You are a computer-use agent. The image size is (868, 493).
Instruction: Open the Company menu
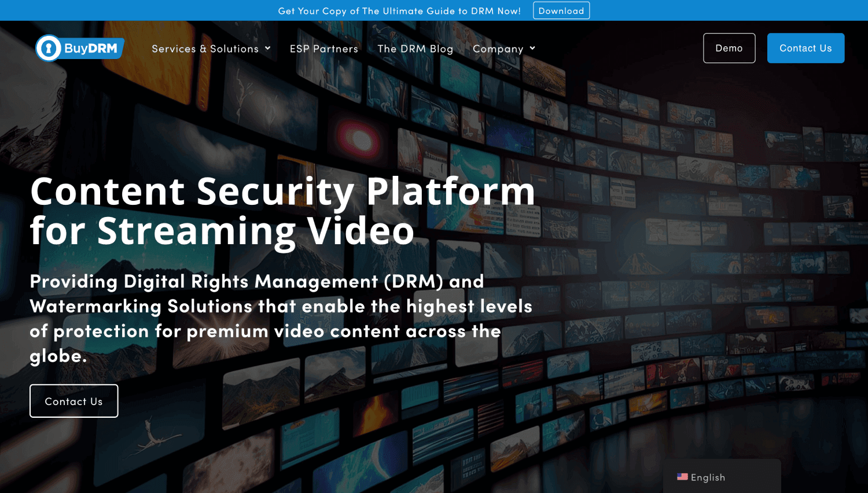(498, 49)
